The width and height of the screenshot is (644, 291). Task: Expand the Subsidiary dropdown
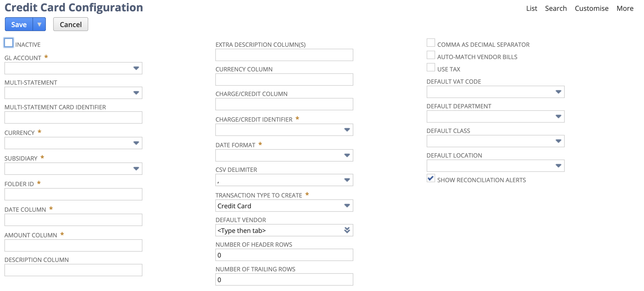pos(136,169)
